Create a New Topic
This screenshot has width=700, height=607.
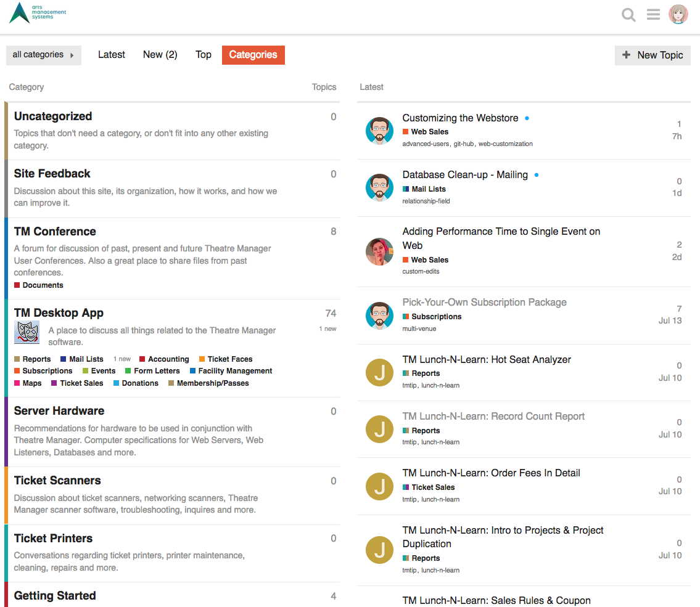coord(653,55)
